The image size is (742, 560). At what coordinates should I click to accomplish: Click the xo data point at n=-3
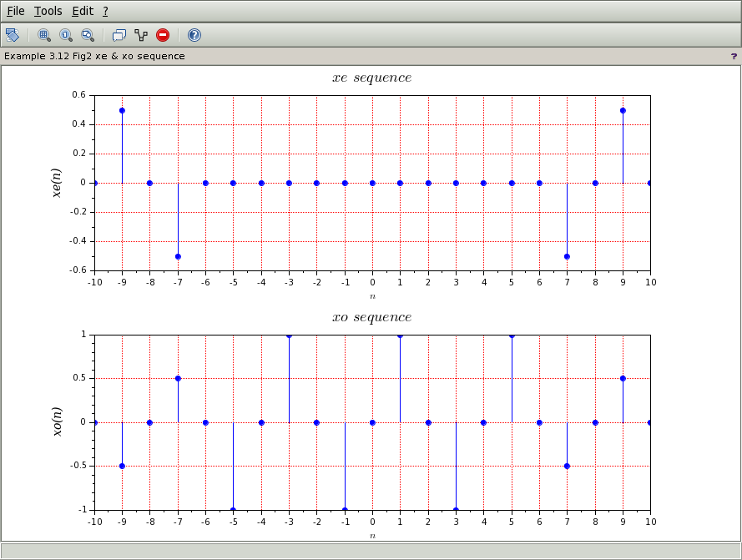point(289,335)
